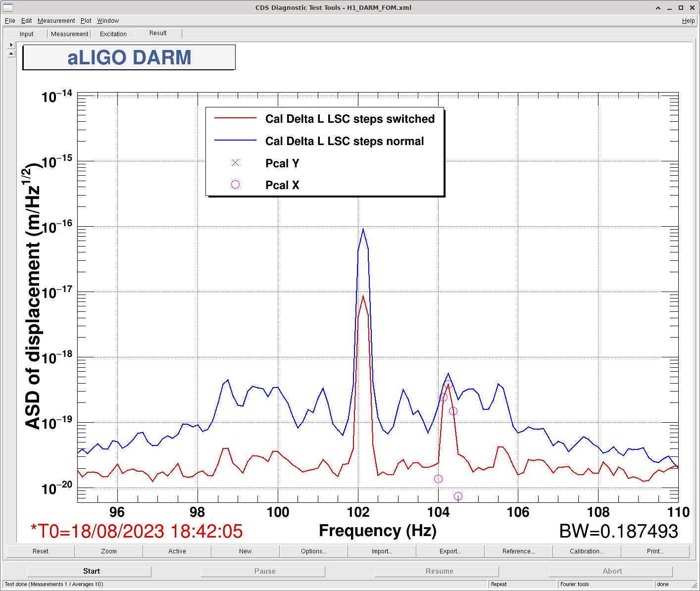Click the lowest magenta Pcal X data point
This screenshot has width=700, height=591.
tap(458, 496)
